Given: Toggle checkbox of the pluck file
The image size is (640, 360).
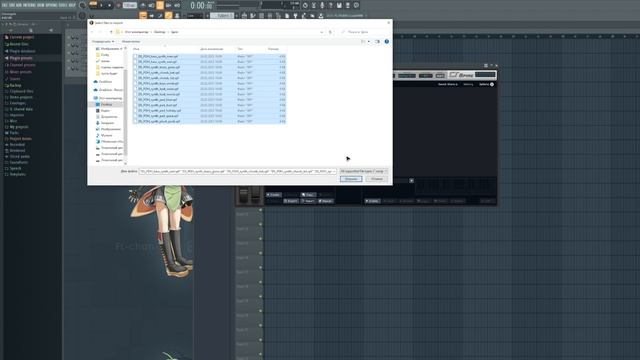Looking at the screenshot, I should click(x=135, y=121).
